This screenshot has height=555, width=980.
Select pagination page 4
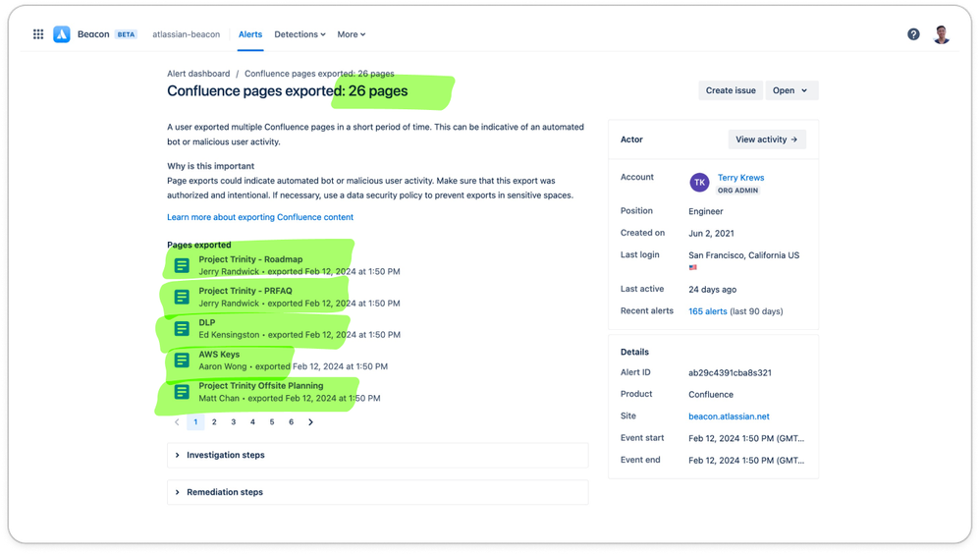(x=252, y=422)
